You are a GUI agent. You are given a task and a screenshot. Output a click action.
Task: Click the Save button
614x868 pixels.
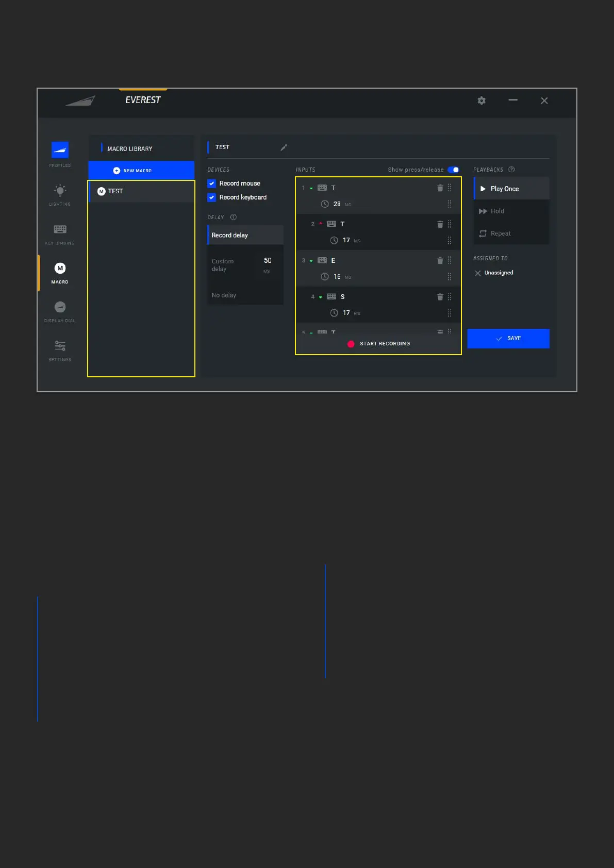coord(508,339)
